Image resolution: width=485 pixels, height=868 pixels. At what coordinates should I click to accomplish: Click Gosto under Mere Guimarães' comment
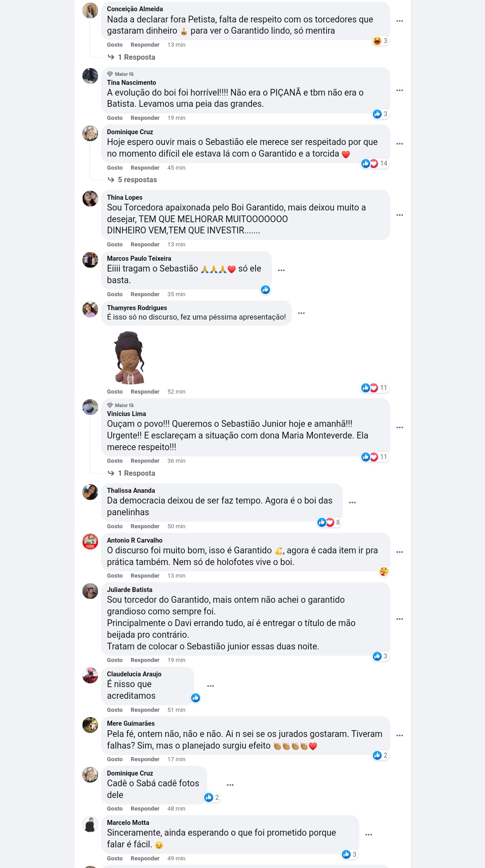coord(115,759)
